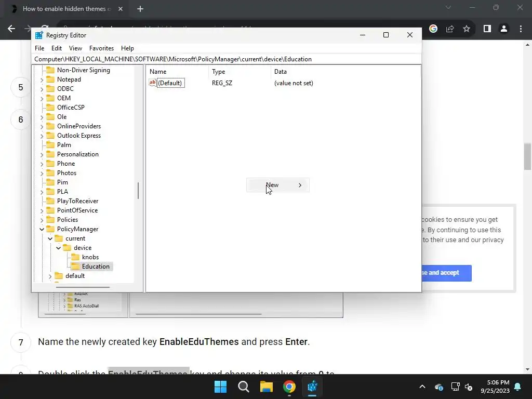Open the Chrome profile avatar
Viewport: 532px width, 399px height.
tap(504, 29)
